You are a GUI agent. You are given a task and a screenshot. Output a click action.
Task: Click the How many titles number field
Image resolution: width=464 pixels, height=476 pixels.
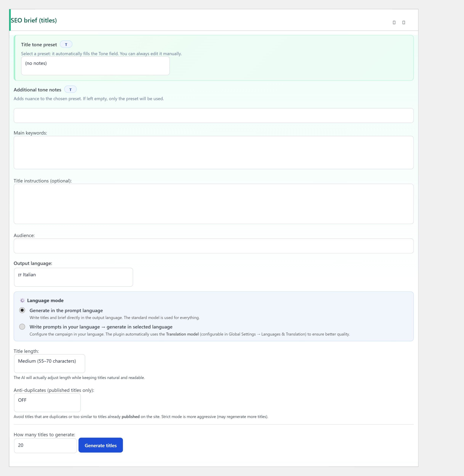pyautogui.click(x=45, y=446)
